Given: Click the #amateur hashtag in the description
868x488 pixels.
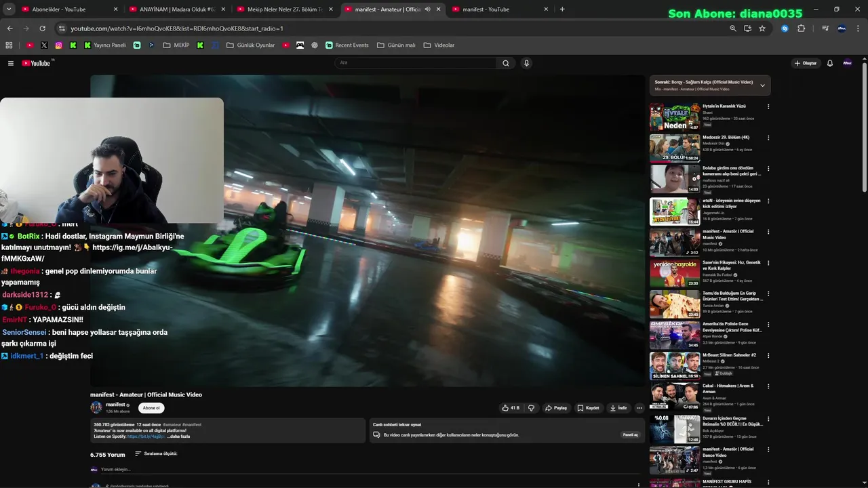Looking at the screenshot, I should pos(172,425).
